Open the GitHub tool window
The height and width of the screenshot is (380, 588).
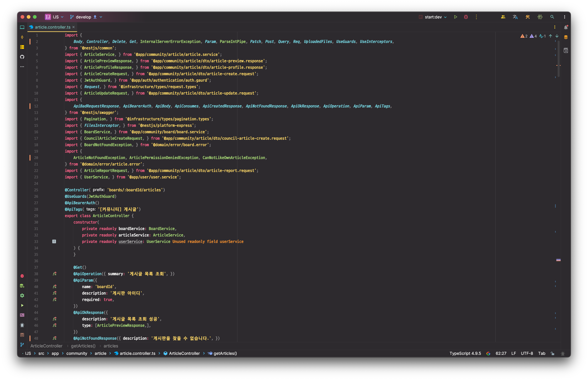22,57
